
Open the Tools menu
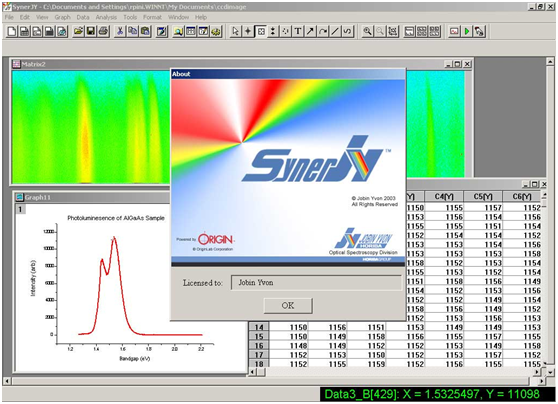pos(130,17)
